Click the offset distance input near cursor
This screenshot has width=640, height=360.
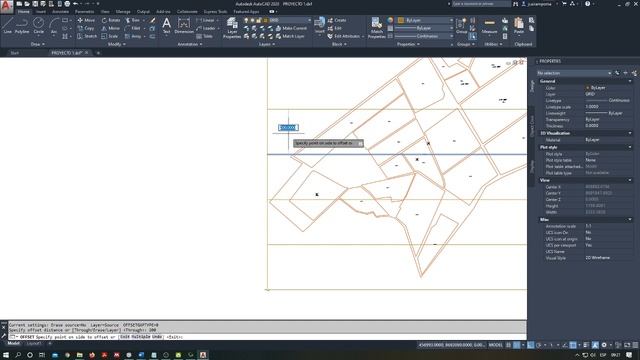point(288,128)
